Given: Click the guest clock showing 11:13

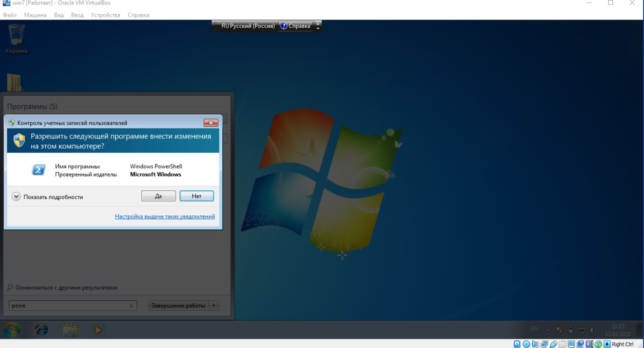Looking at the screenshot, I should click(x=618, y=330).
